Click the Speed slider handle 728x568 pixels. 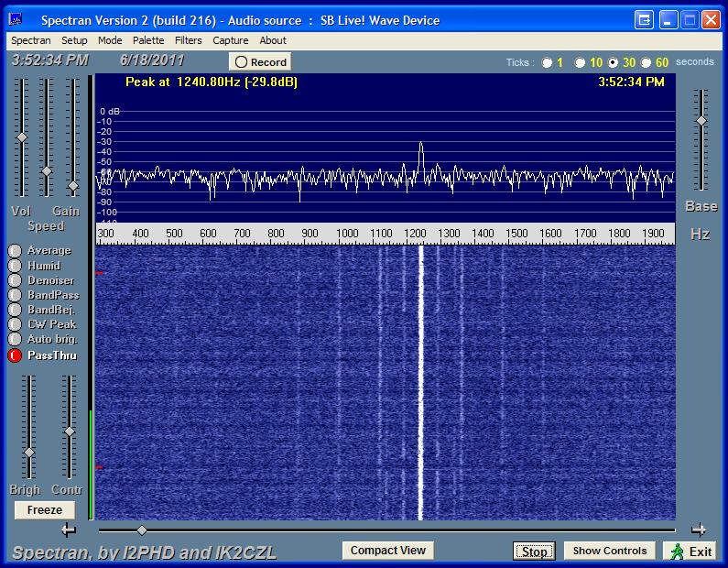(47, 171)
